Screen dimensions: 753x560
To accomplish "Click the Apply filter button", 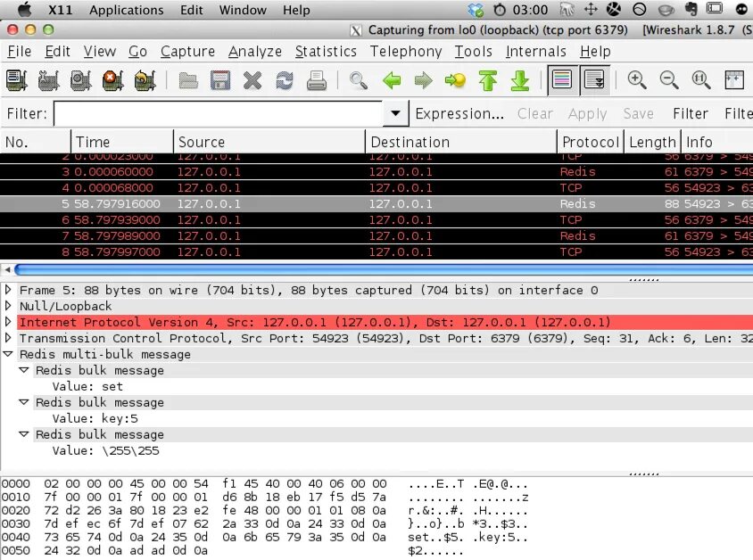I will (587, 114).
